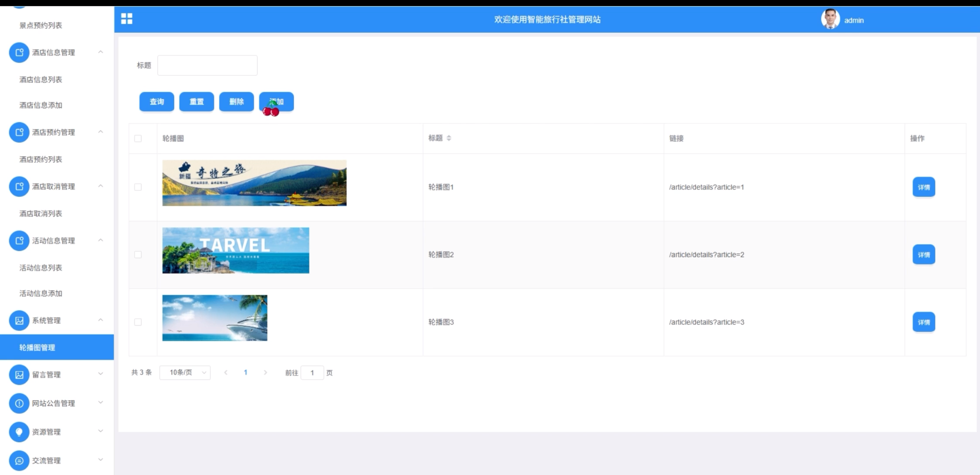Viewport: 980px width, 475px height.
Task: Click the 酒店信息管理 sidebar icon
Action: tap(19, 52)
